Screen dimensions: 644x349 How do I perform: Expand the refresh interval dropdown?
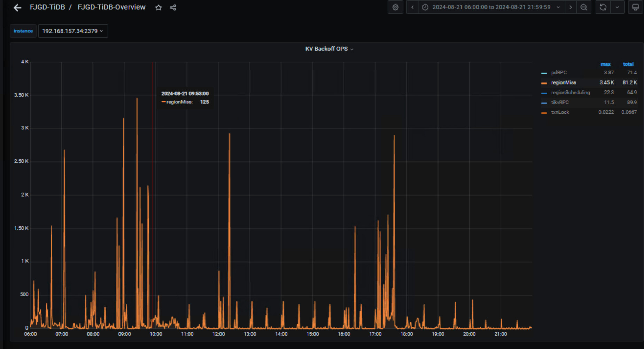click(617, 7)
